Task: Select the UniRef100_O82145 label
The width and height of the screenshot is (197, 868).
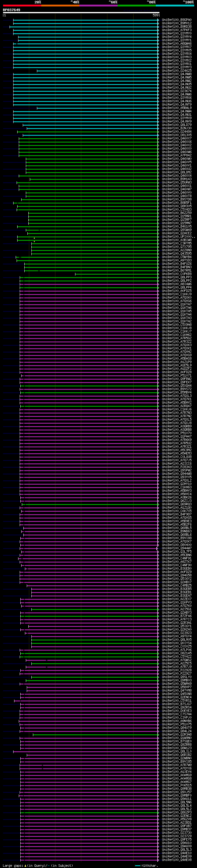Action: (x=177, y=653)
